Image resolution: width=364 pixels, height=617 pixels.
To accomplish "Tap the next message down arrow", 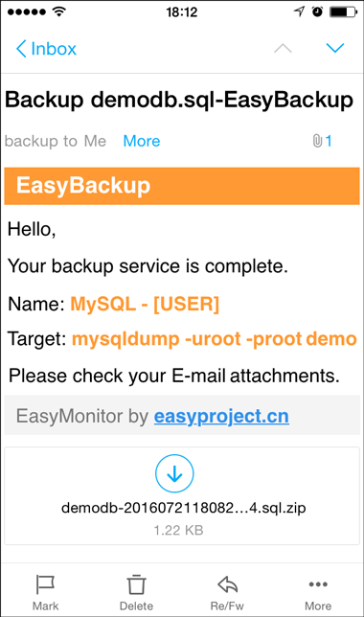I will point(335,48).
